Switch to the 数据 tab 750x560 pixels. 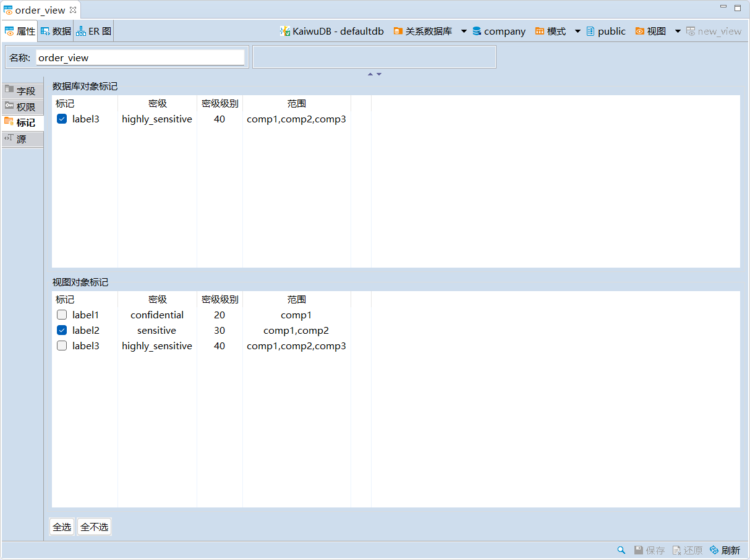(56, 31)
